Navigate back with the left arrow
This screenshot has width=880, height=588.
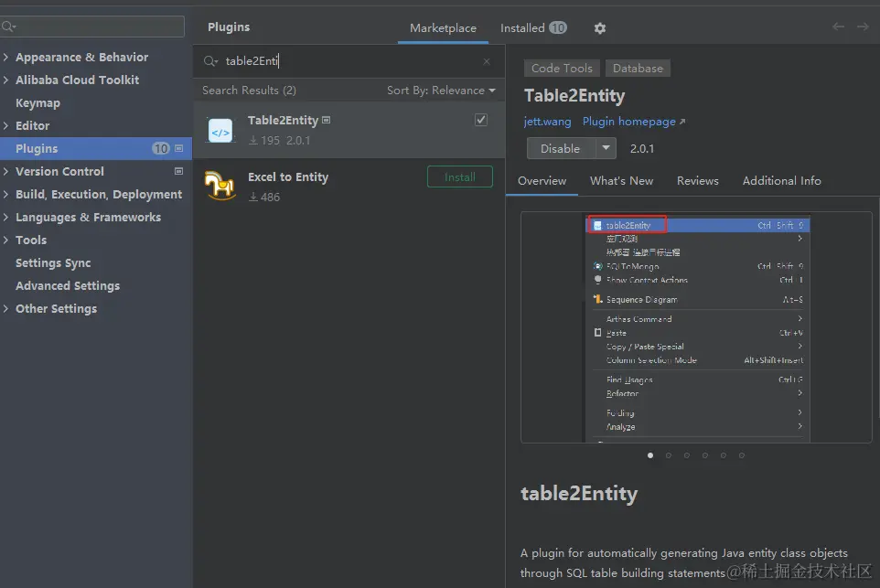click(839, 27)
